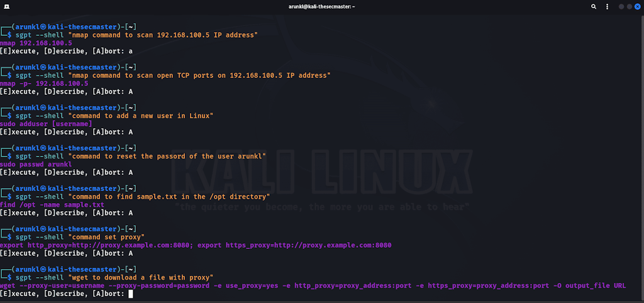Click '-O output_file' in the wget output
Image resolution: width=644 pixels, height=303 pixels.
click(582, 285)
